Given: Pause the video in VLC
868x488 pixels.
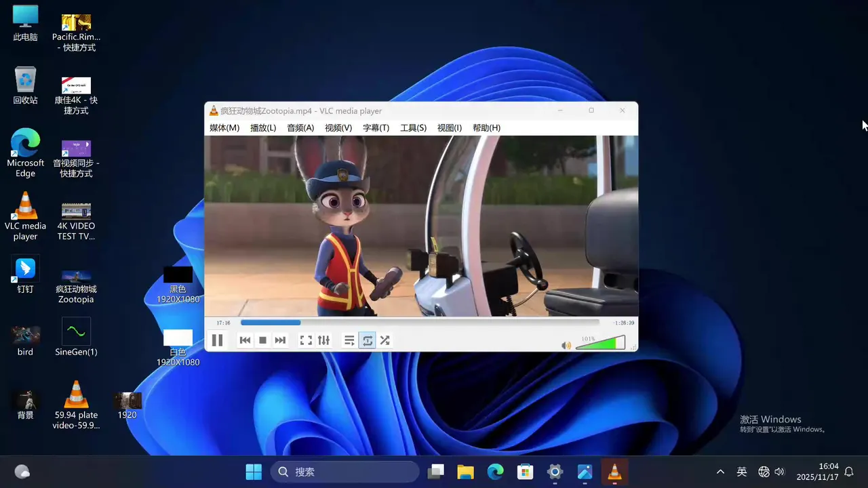Looking at the screenshot, I should coord(217,340).
